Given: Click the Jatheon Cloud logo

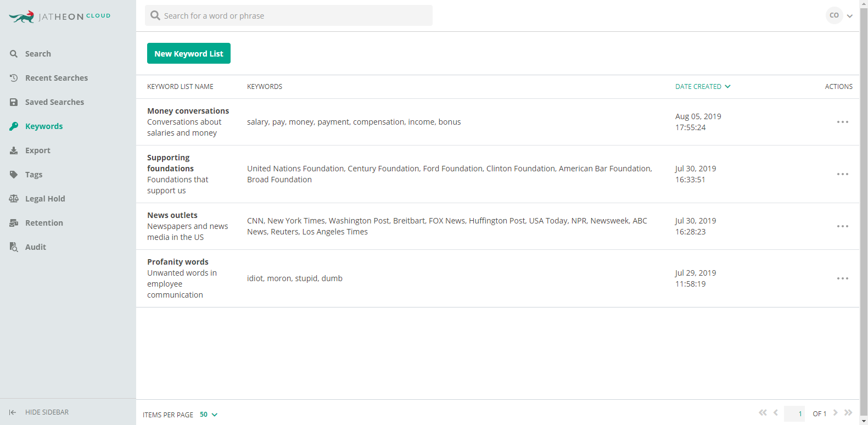Looking at the screenshot, I should coord(60,16).
